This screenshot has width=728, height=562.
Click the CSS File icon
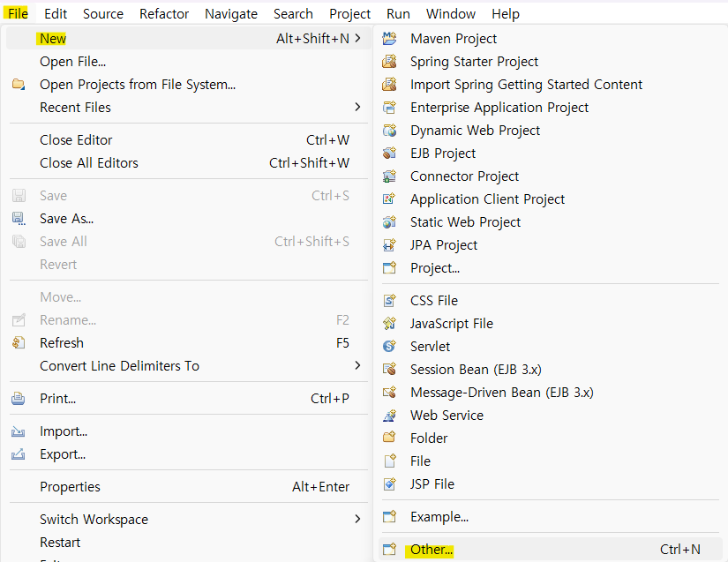coord(389,301)
